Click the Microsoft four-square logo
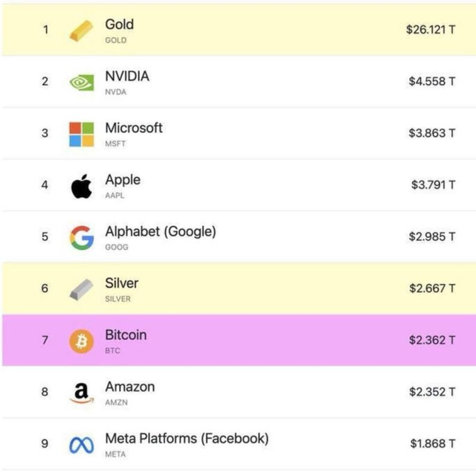Image resolution: width=476 pixels, height=476 pixels. (82, 135)
